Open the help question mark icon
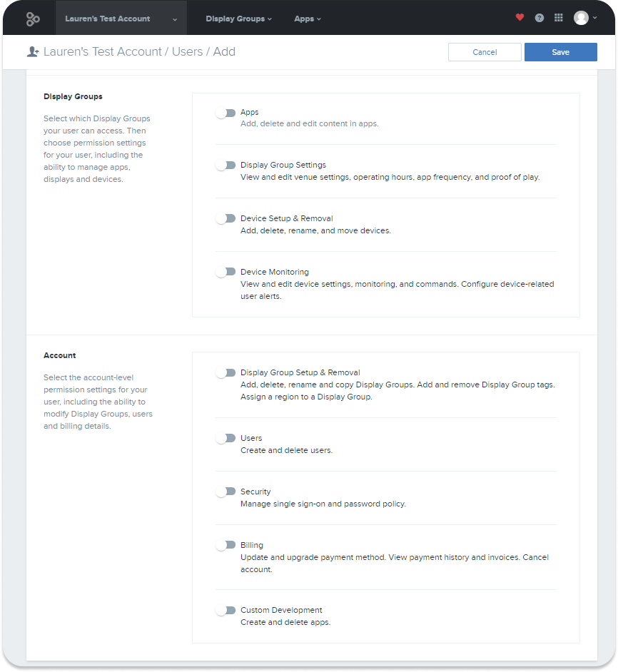 tap(539, 18)
